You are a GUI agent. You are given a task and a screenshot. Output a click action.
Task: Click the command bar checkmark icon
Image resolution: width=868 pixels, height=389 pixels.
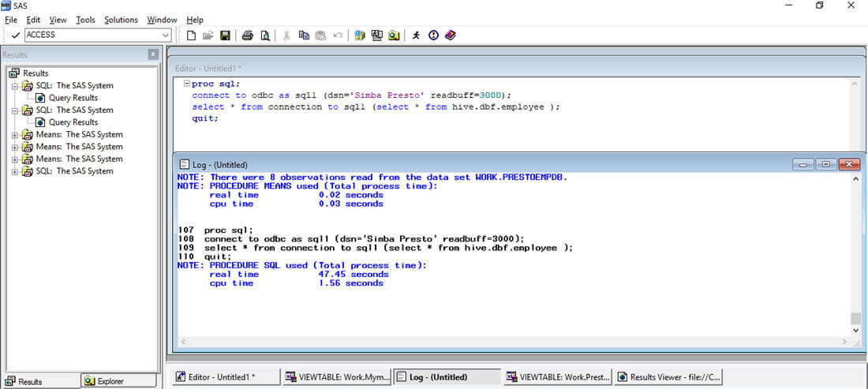(16, 35)
